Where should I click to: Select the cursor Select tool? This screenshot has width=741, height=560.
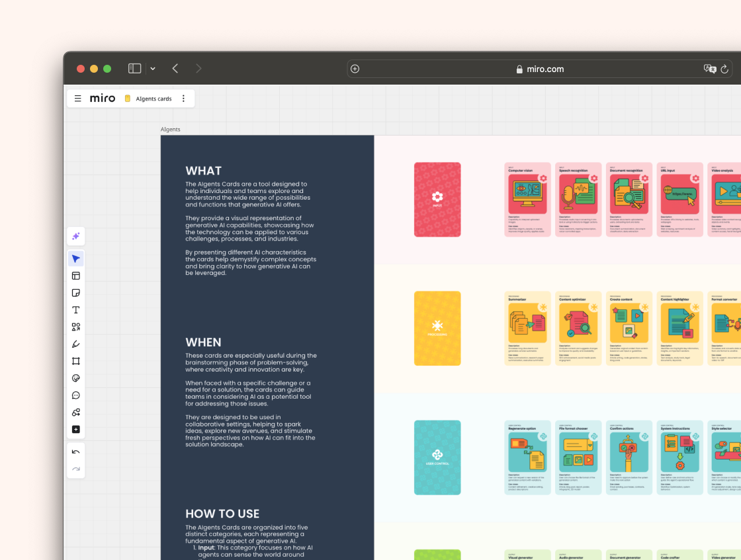coord(75,259)
